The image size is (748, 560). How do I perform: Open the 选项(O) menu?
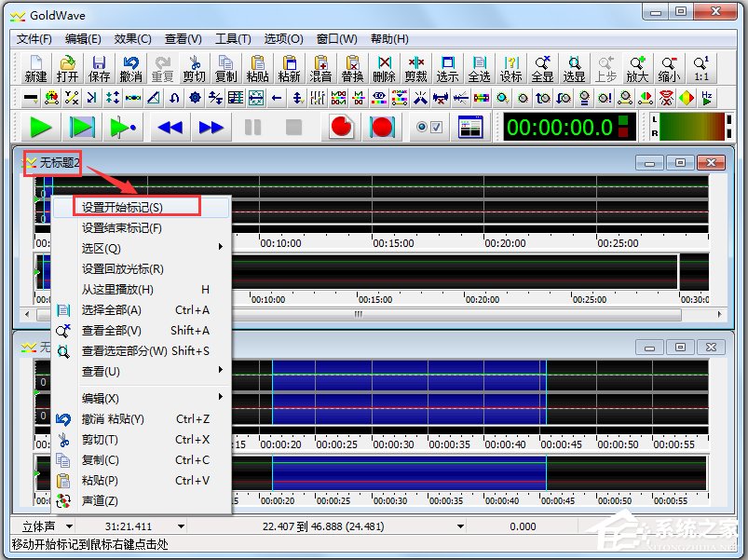283,38
